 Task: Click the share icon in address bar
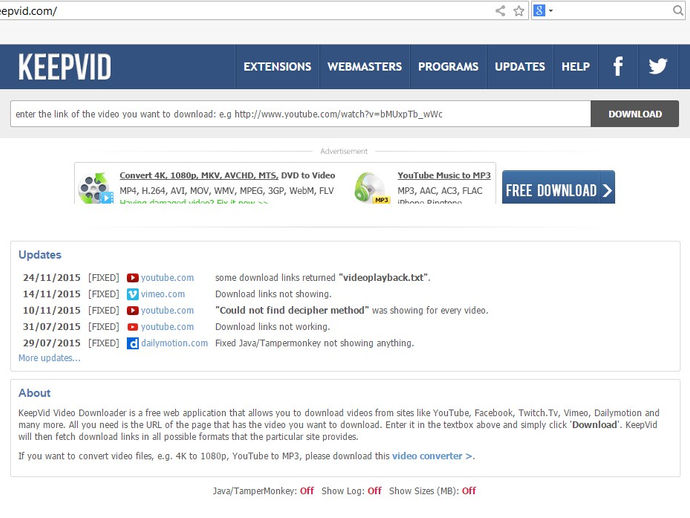coord(500,11)
